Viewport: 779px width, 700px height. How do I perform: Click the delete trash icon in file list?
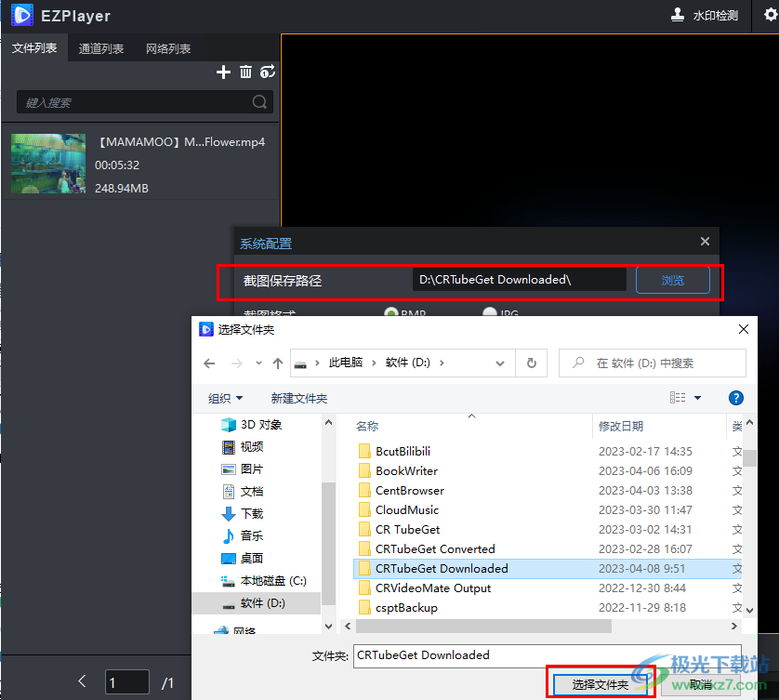pos(245,72)
